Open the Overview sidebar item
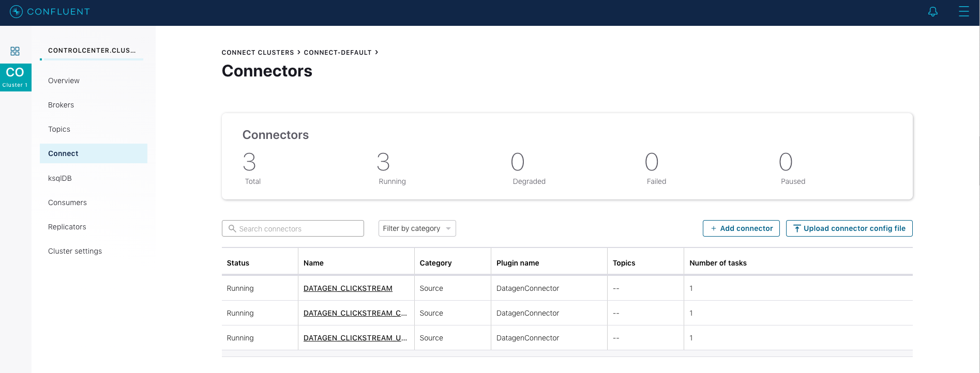The image size is (980, 373). (x=64, y=81)
